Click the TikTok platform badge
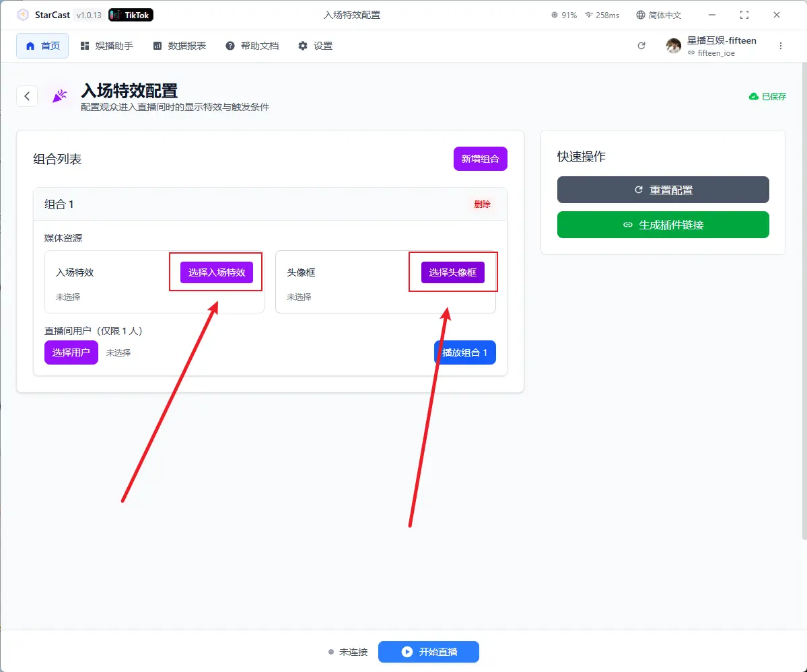 (131, 15)
